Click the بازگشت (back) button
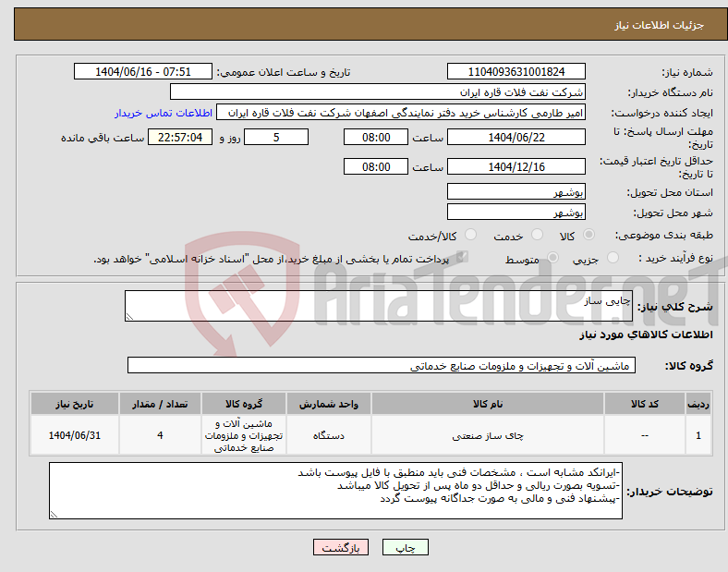This screenshot has width=728, height=572. click(x=341, y=547)
